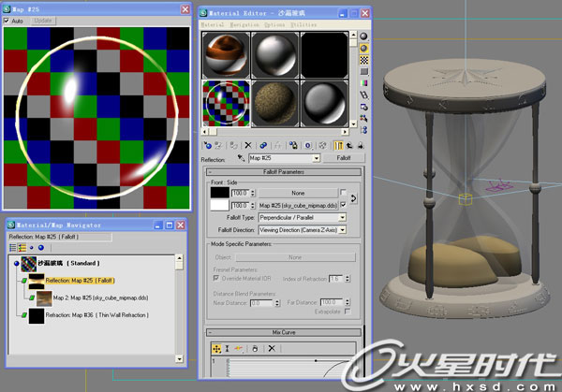
Task: Open the Map #25 name dropdown
Action: pos(315,159)
